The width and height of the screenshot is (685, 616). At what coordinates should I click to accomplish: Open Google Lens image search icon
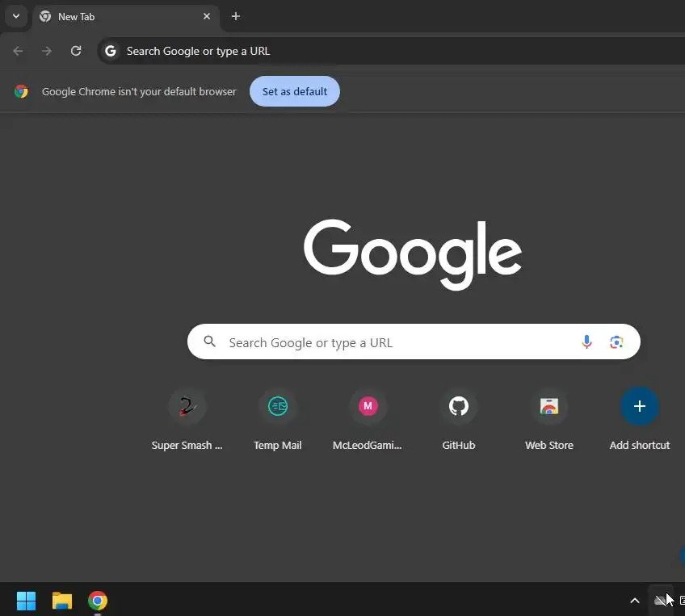click(x=616, y=342)
